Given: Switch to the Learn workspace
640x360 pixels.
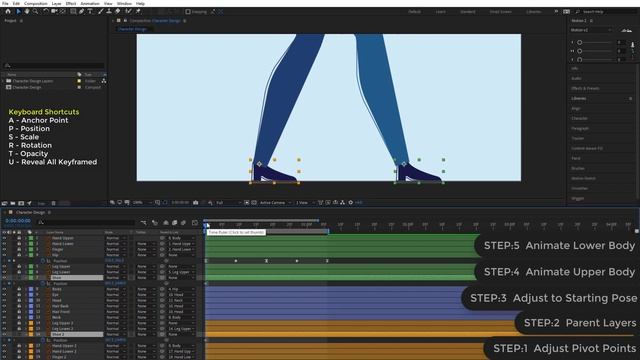Looking at the screenshot, I should 440,12.
